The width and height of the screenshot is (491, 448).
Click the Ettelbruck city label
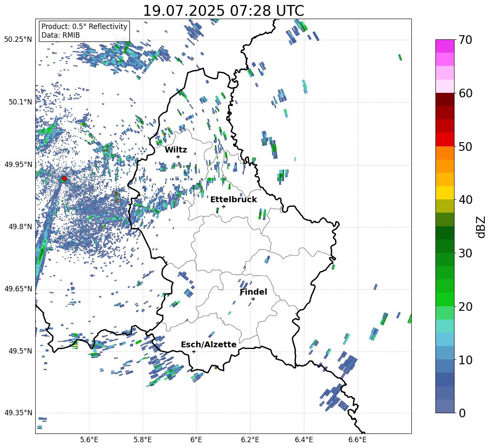233,200
